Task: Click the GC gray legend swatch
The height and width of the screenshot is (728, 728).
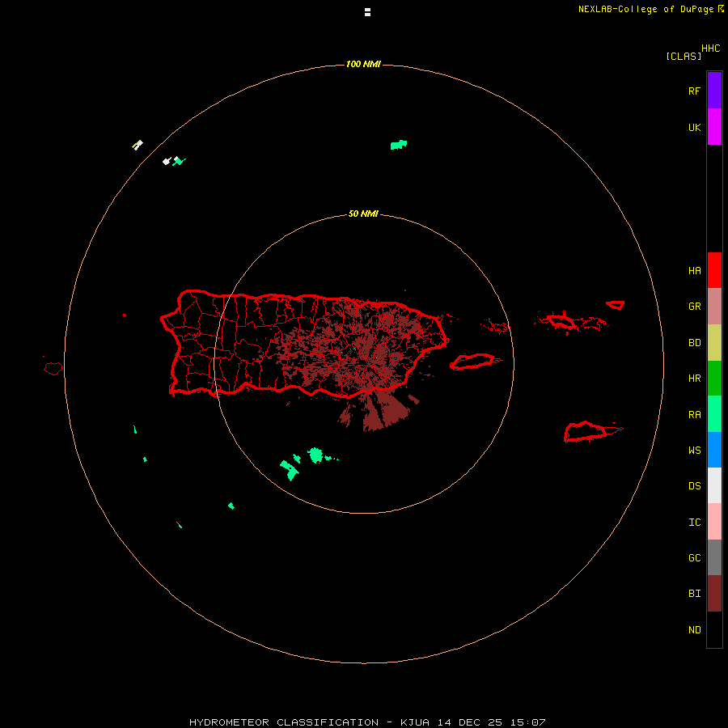Action: coord(714,557)
